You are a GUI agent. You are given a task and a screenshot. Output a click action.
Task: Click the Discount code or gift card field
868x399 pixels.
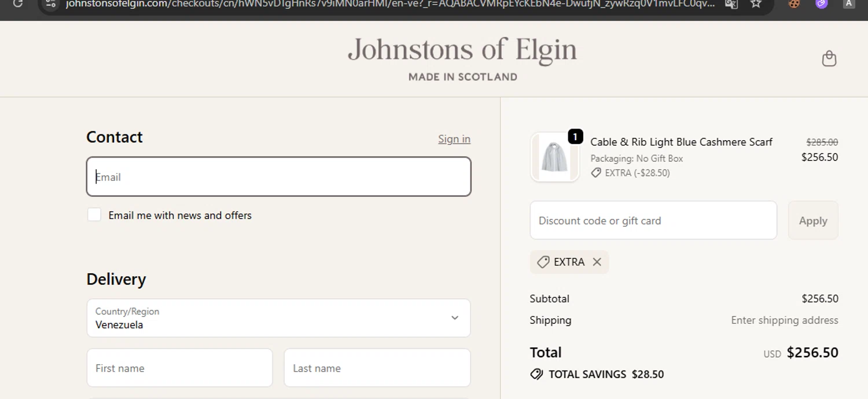tap(653, 220)
